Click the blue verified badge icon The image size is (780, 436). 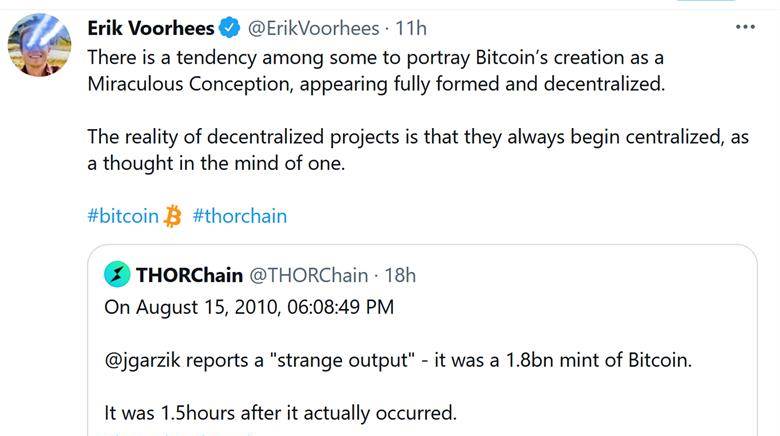(x=229, y=27)
